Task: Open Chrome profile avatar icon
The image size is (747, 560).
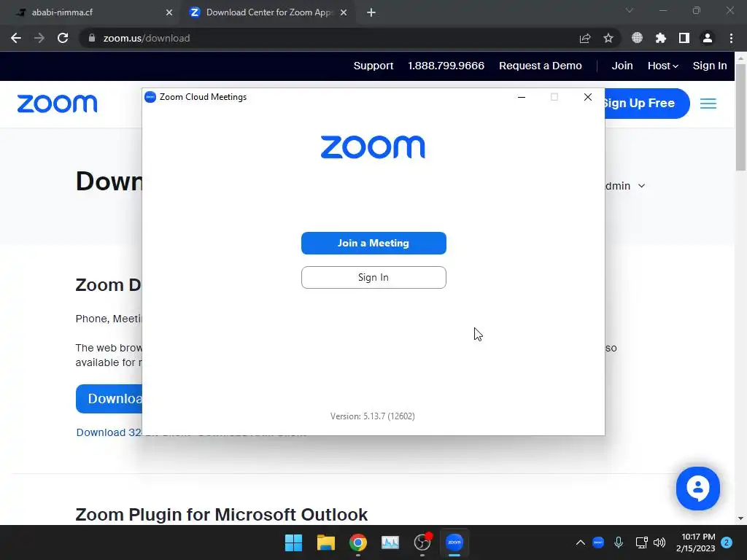Action: pyautogui.click(x=708, y=38)
